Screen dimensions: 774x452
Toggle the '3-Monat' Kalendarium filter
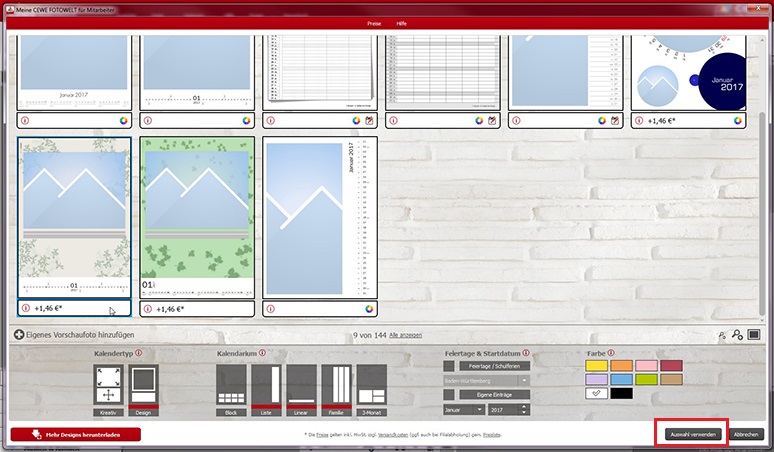371,390
